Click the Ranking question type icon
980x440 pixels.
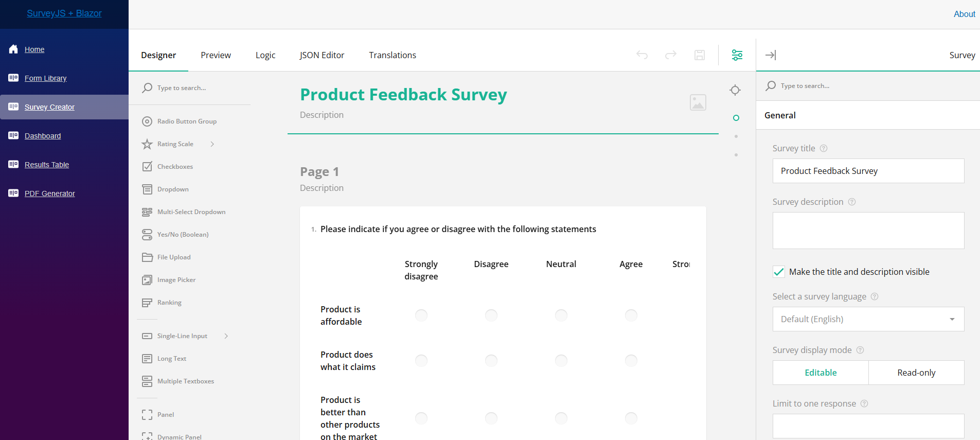tap(147, 302)
